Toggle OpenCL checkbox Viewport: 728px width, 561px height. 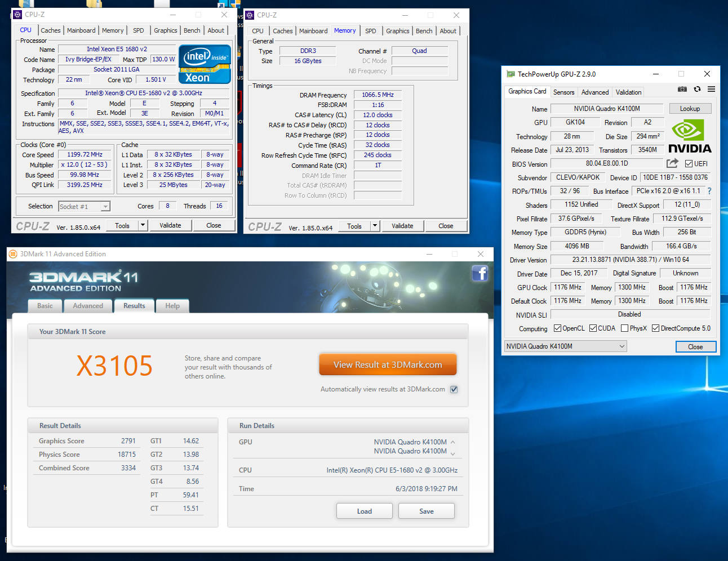pos(557,328)
